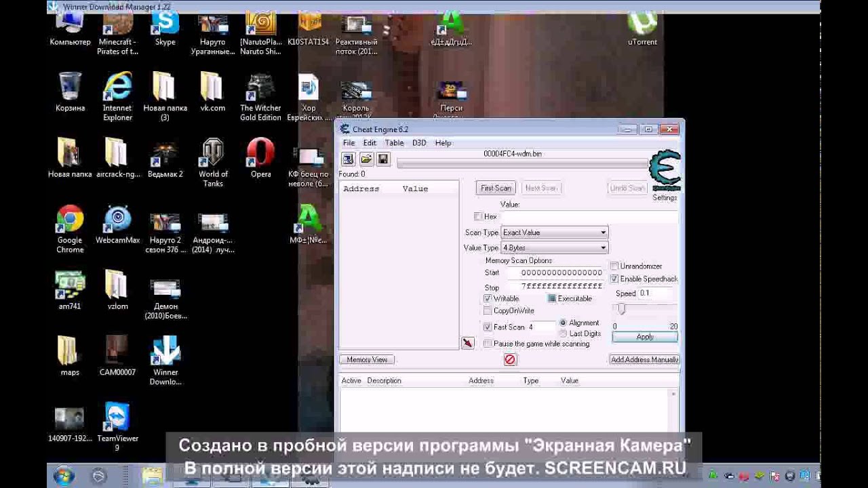Click the open file folder icon in Cheat Engine
The width and height of the screenshot is (868, 488).
(366, 159)
